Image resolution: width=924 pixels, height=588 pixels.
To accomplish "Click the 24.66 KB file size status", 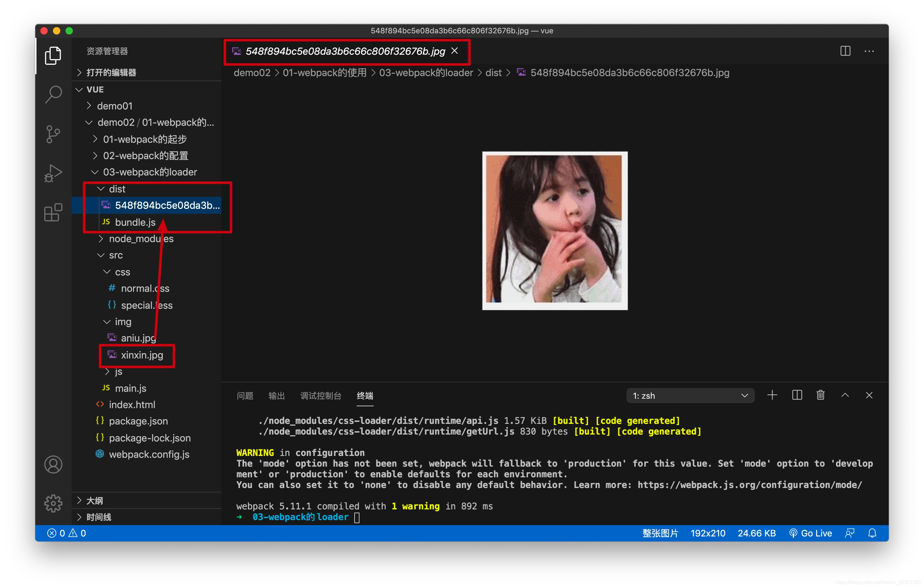I will [x=757, y=533].
